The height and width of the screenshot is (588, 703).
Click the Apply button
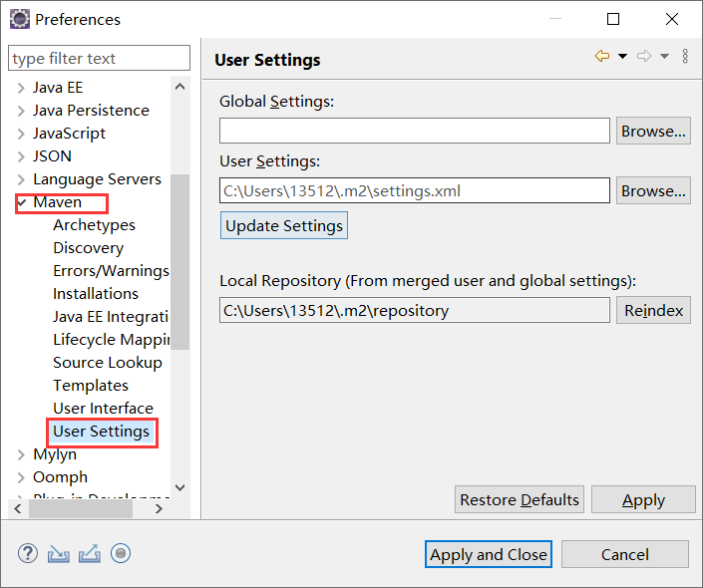643,499
